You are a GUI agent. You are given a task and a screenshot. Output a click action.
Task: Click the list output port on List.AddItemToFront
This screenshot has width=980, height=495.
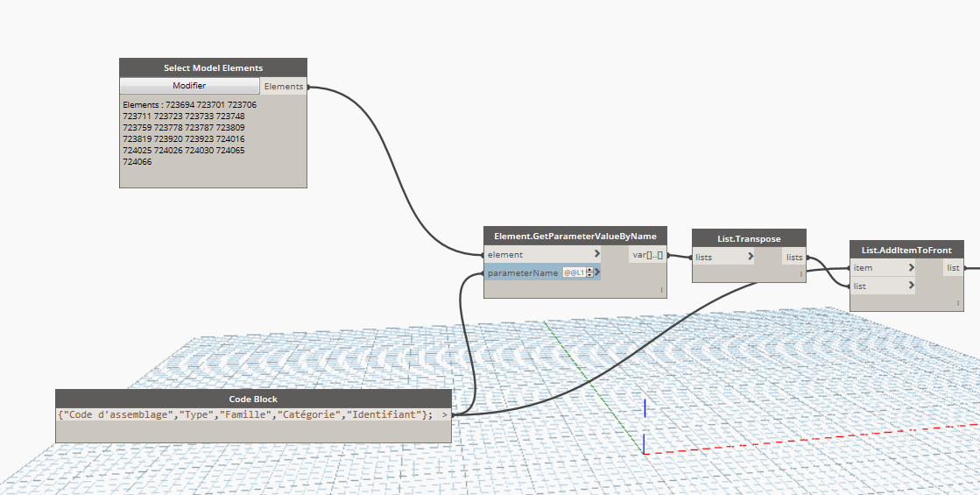point(952,268)
